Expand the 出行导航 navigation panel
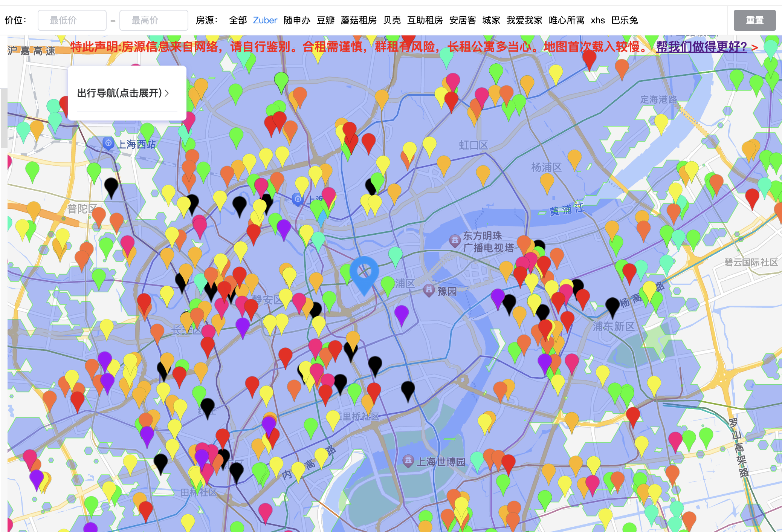This screenshot has height=532, width=782. pos(123,93)
